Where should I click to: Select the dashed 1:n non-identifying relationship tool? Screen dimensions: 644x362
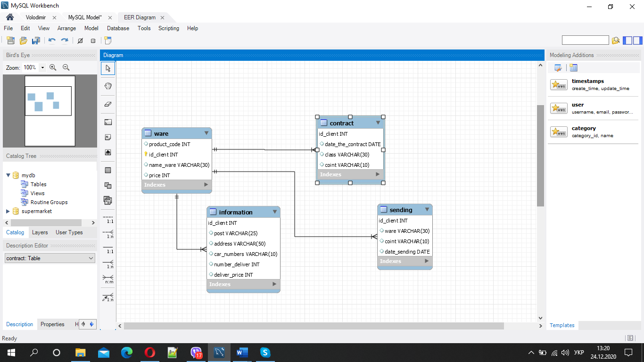click(108, 234)
